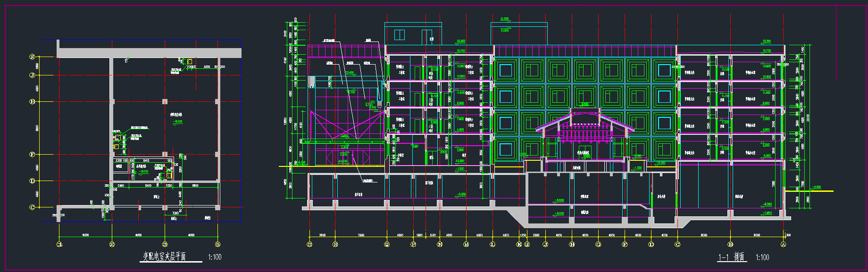
Task: Click axis bubble L below the section
Action: coord(492,244)
